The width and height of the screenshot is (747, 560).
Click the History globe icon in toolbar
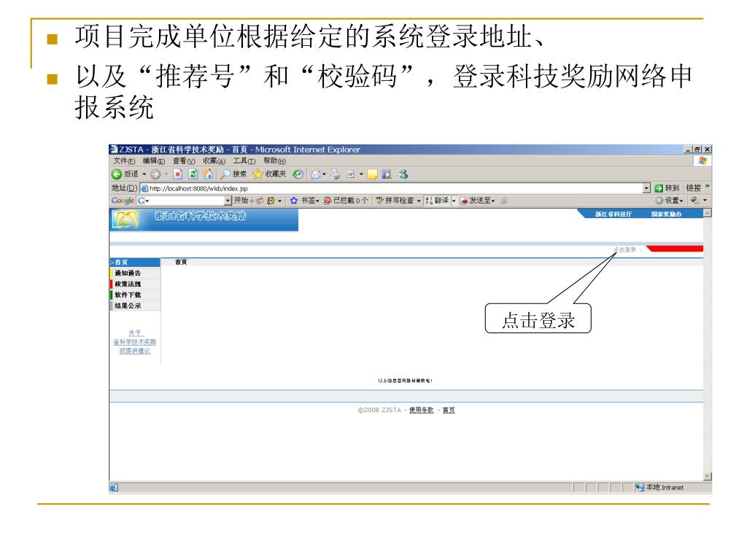[298, 174]
